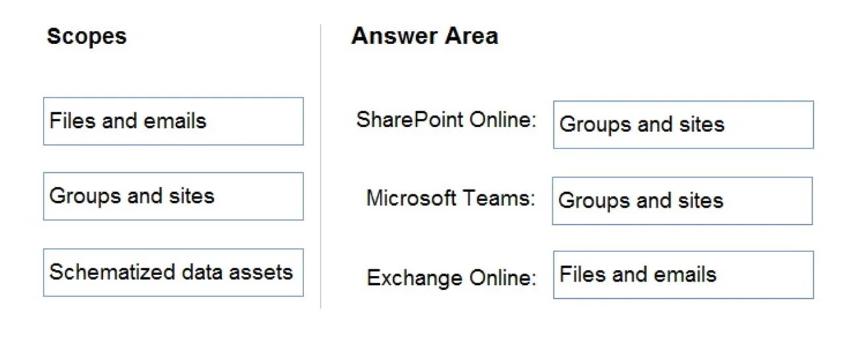Click the word Online after Exchange

click(x=503, y=278)
